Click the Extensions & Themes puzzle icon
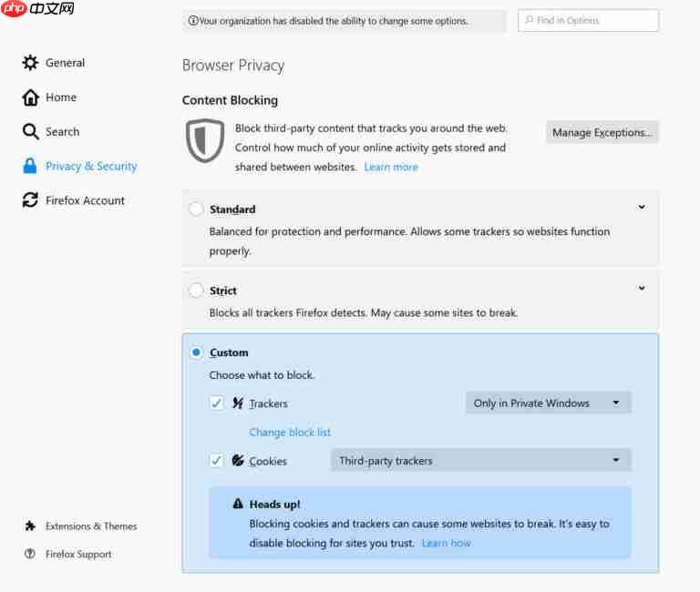 [x=30, y=526]
